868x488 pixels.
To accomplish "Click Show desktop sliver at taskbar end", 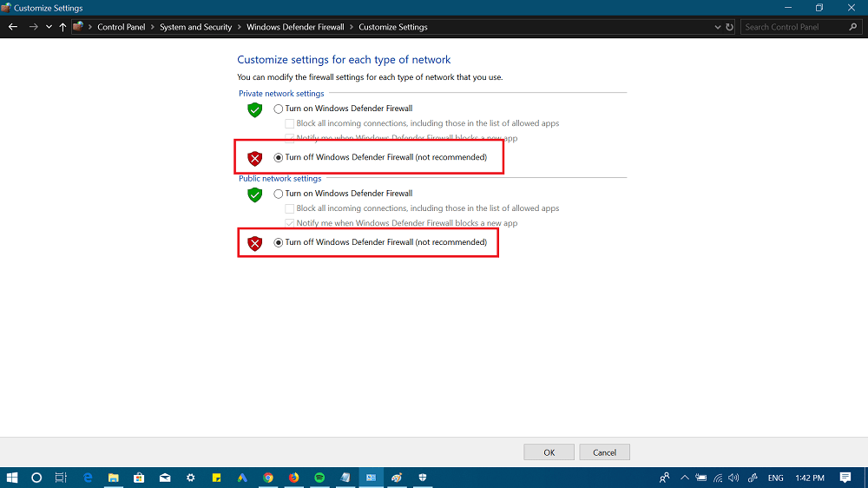I will click(x=865, y=478).
